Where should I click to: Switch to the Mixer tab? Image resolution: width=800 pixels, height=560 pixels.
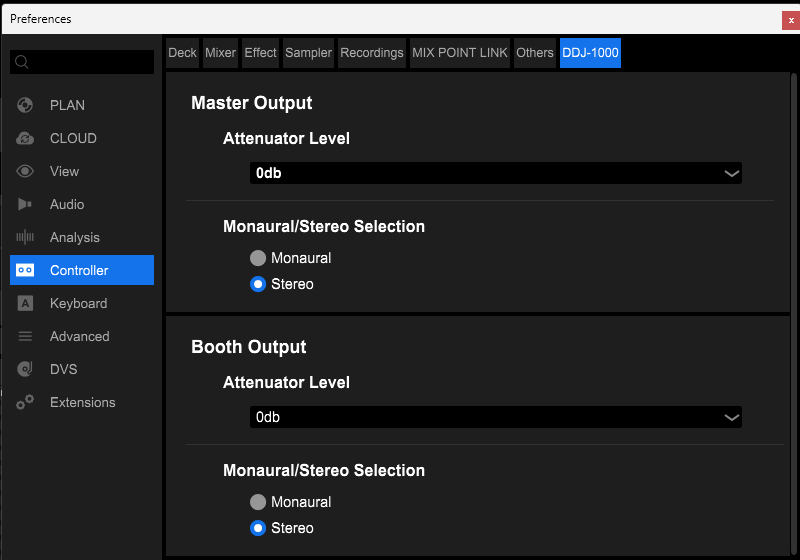point(220,53)
